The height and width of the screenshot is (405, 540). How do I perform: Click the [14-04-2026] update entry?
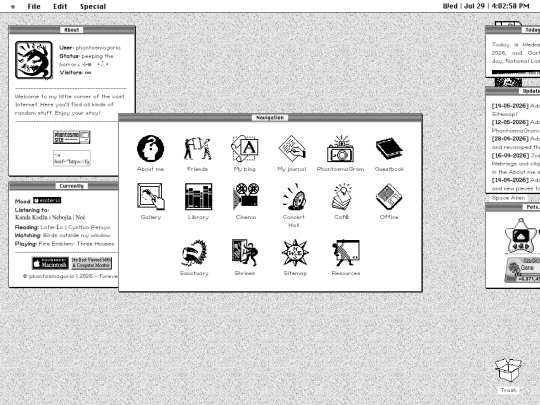click(x=516, y=184)
